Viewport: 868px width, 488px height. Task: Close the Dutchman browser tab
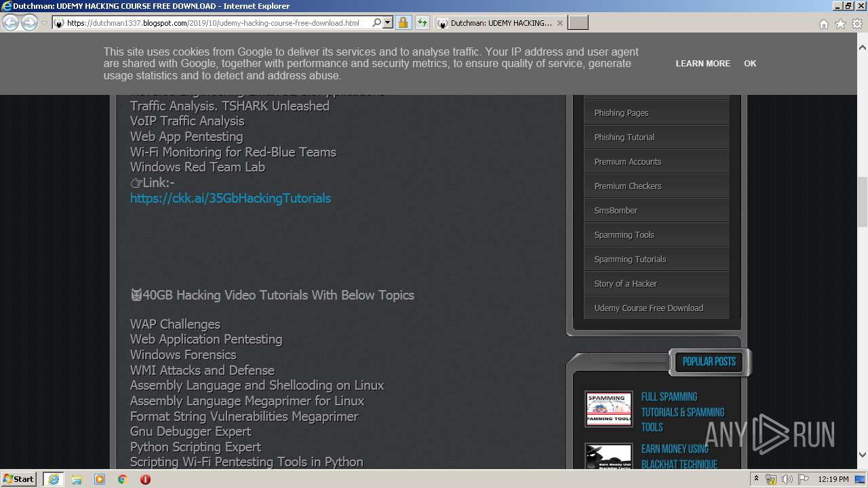point(559,23)
